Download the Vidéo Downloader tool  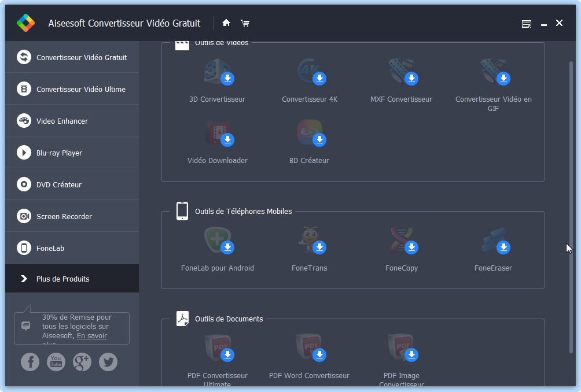click(227, 139)
